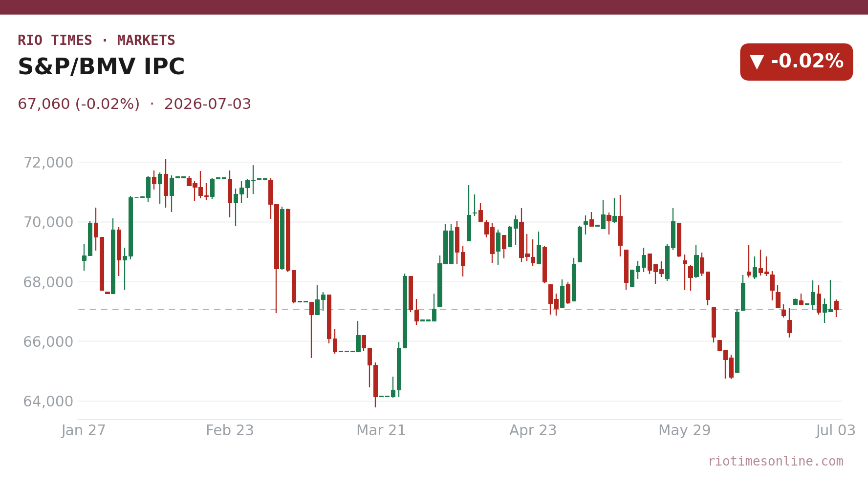Viewport: 868px width, 488px height.
Task: Click the 67,060 (-0.02%) price line
Action: pos(134,105)
